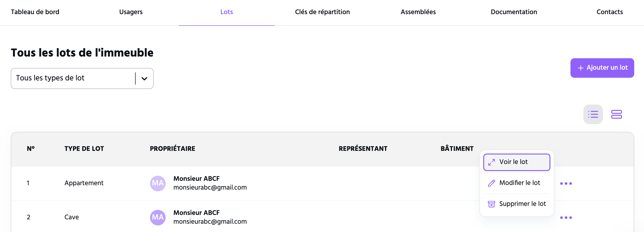Click MA avatar of Appartement owner
The width and height of the screenshot is (644, 232).
158,183
